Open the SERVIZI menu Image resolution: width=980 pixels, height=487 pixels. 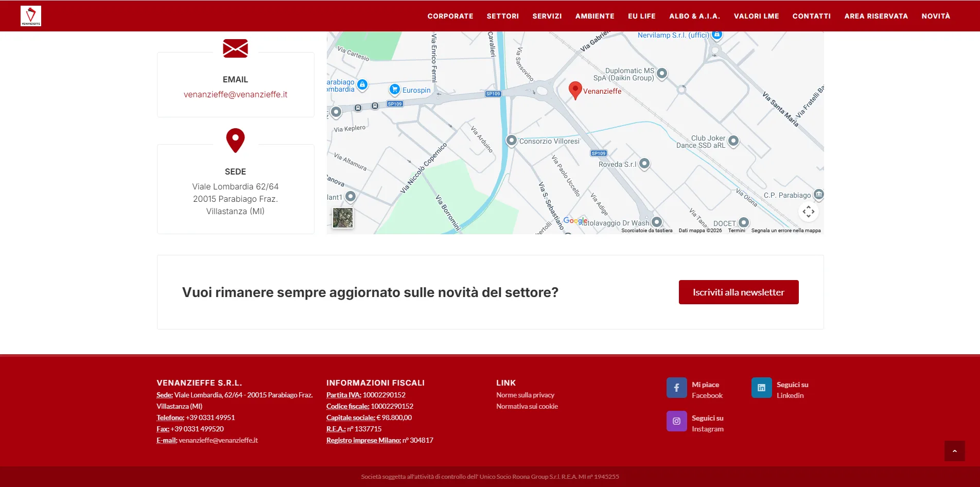tap(547, 16)
